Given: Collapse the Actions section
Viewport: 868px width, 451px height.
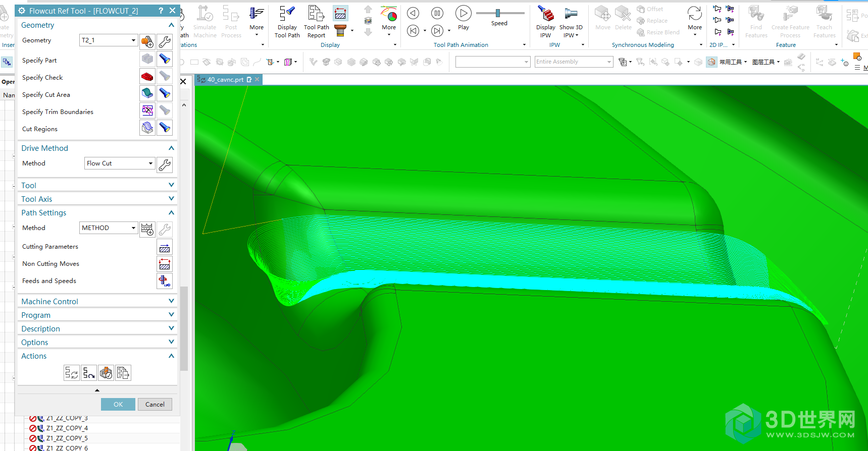Looking at the screenshot, I should tap(171, 356).
